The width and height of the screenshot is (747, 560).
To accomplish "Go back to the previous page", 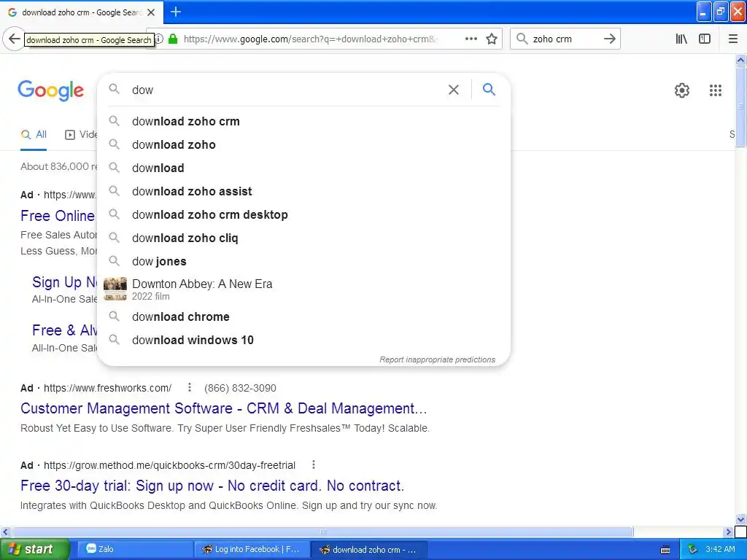I will (x=14, y=39).
